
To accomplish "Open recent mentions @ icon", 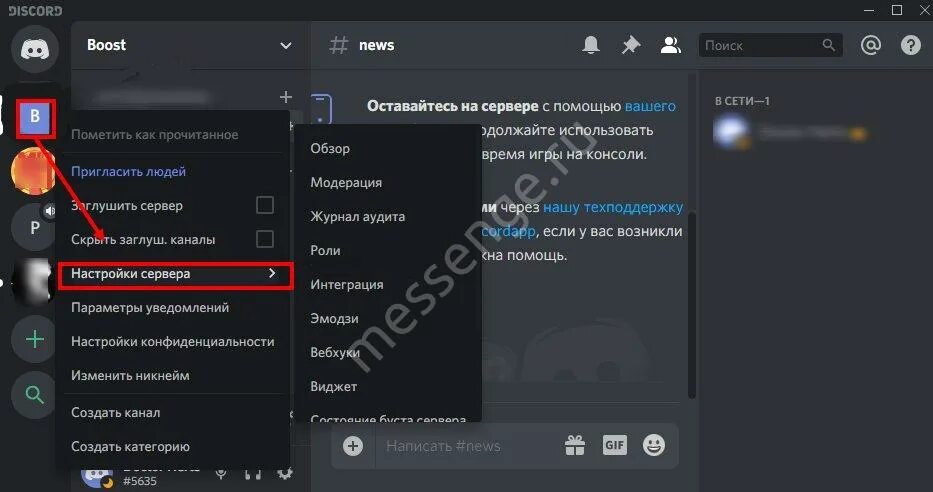I will click(x=871, y=45).
